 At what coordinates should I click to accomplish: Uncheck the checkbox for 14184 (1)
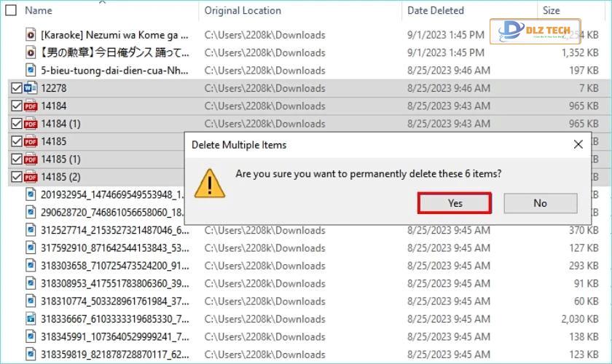(x=16, y=124)
